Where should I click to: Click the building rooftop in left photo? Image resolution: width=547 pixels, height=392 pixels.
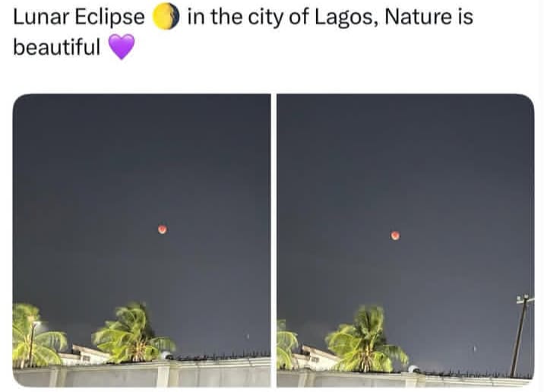pos(87,352)
